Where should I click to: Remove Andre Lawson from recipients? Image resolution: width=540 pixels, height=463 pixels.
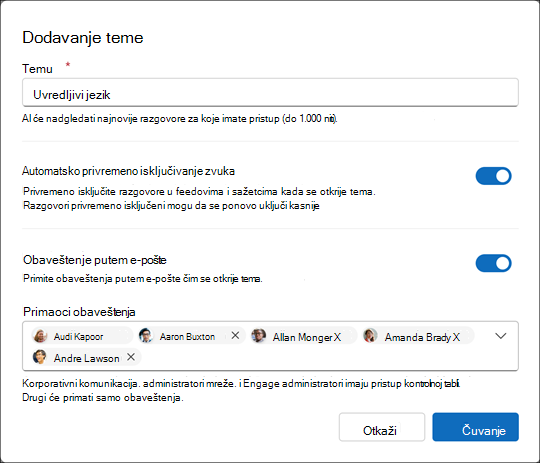pyautogui.click(x=131, y=357)
